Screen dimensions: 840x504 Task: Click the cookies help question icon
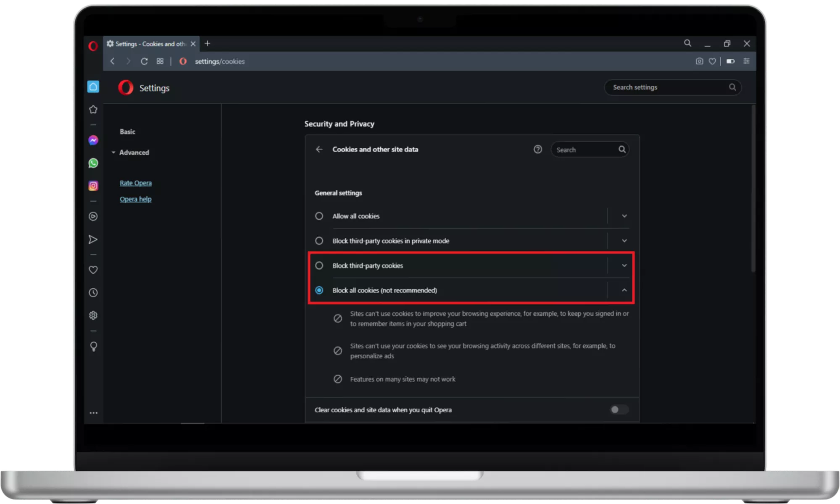point(537,150)
